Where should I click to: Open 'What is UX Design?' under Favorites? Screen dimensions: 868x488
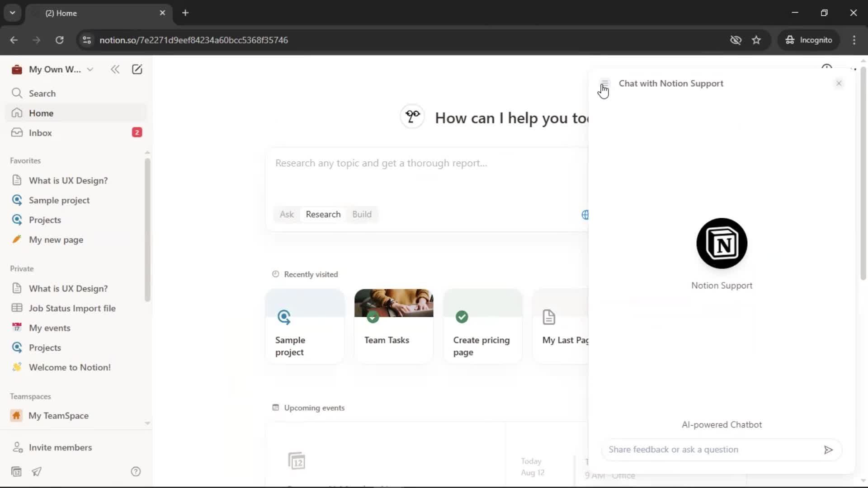[76, 180]
